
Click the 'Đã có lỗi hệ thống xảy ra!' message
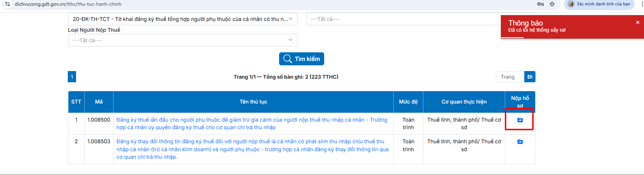tap(537, 30)
